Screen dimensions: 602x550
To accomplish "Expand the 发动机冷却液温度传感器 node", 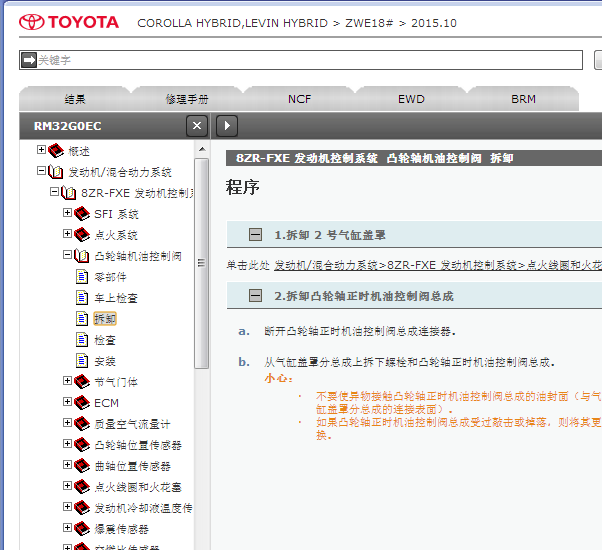I will click(x=68, y=507).
